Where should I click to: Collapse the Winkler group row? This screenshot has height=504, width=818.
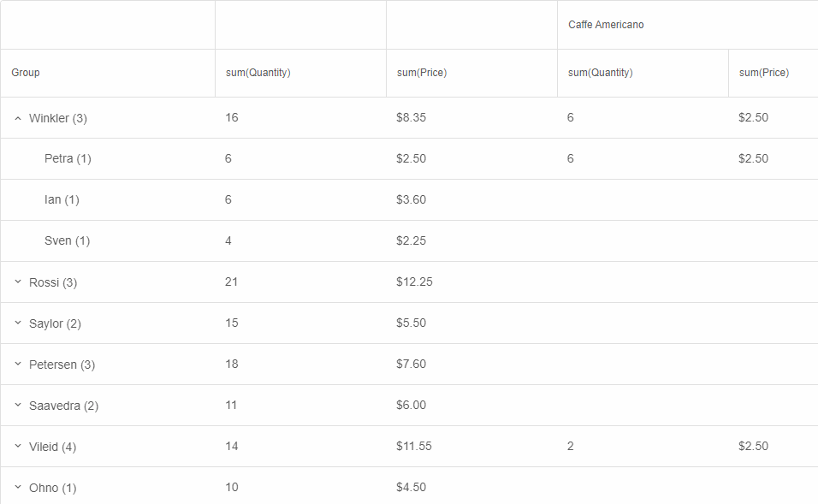18,118
